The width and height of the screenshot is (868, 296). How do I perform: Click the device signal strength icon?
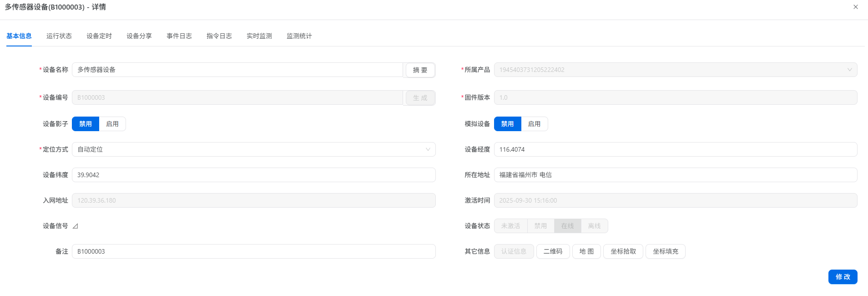(76, 226)
